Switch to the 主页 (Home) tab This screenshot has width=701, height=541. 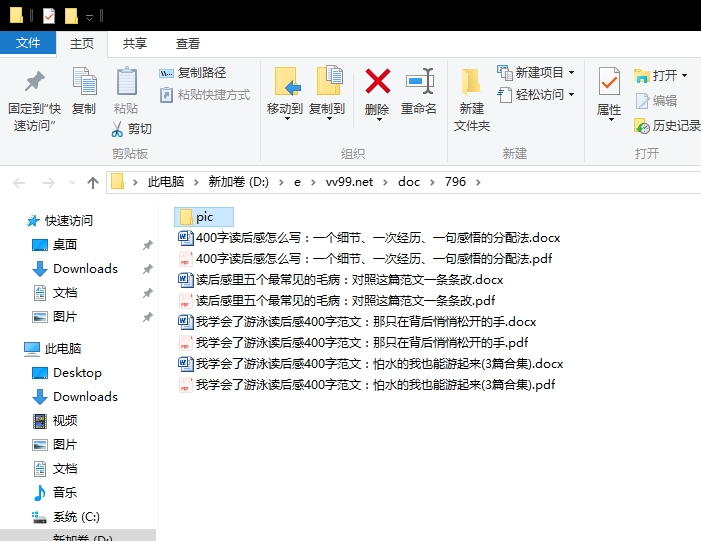tap(82, 43)
